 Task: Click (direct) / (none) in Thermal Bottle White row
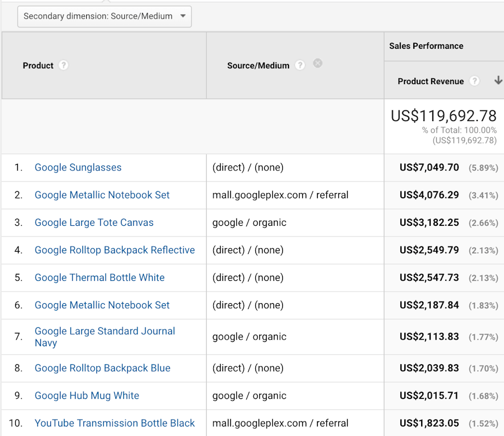click(x=248, y=278)
